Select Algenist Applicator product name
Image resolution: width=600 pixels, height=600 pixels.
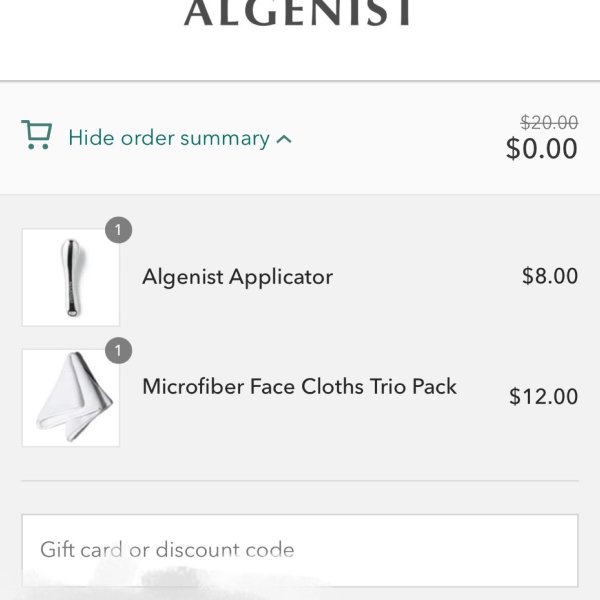[x=237, y=277]
